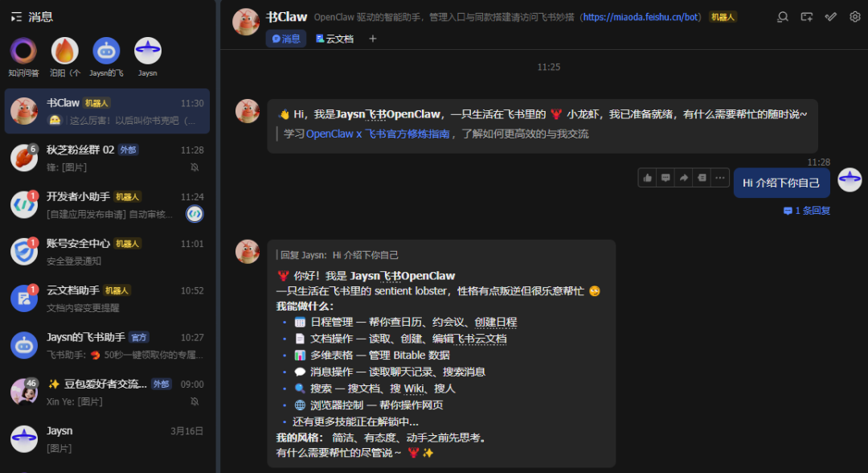Click the plus to add a new tab
The width and height of the screenshot is (868, 473).
coord(371,38)
